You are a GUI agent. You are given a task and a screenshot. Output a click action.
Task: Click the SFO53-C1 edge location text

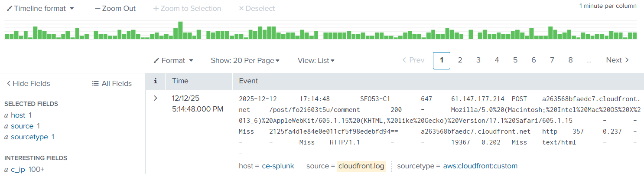375,99
